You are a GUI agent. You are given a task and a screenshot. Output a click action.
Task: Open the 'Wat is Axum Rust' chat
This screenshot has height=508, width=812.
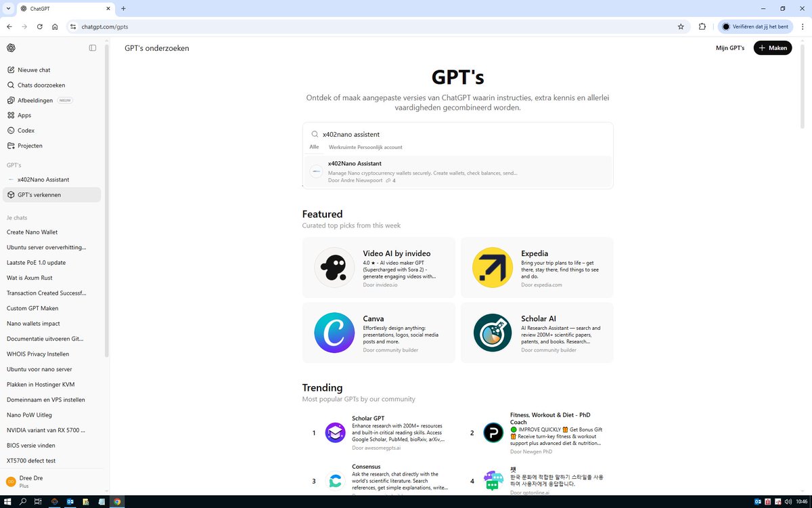point(52,278)
